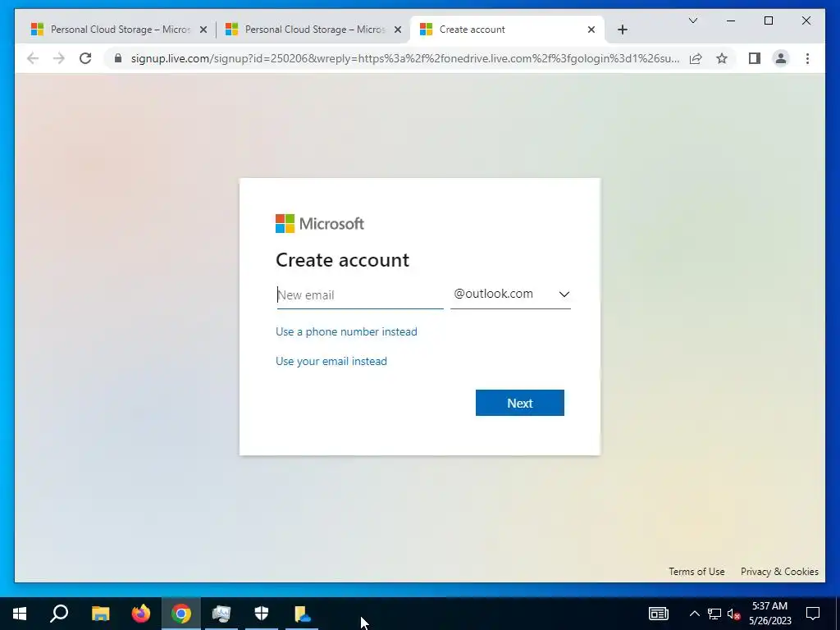Open the Chrome three-dot menu

click(807, 58)
